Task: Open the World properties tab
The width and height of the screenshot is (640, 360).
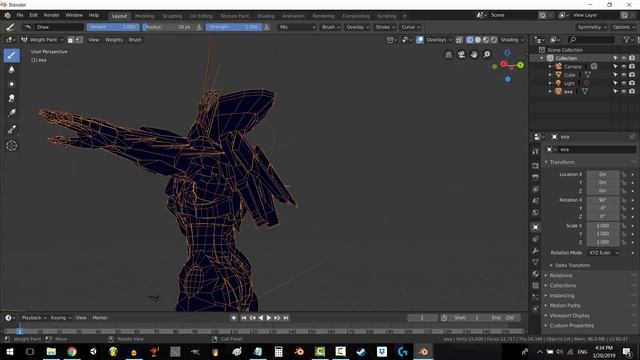Action: pos(536,213)
